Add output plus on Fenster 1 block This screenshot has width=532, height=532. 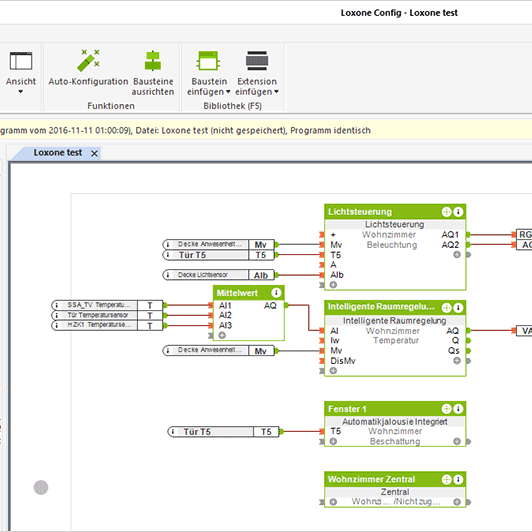point(457,441)
